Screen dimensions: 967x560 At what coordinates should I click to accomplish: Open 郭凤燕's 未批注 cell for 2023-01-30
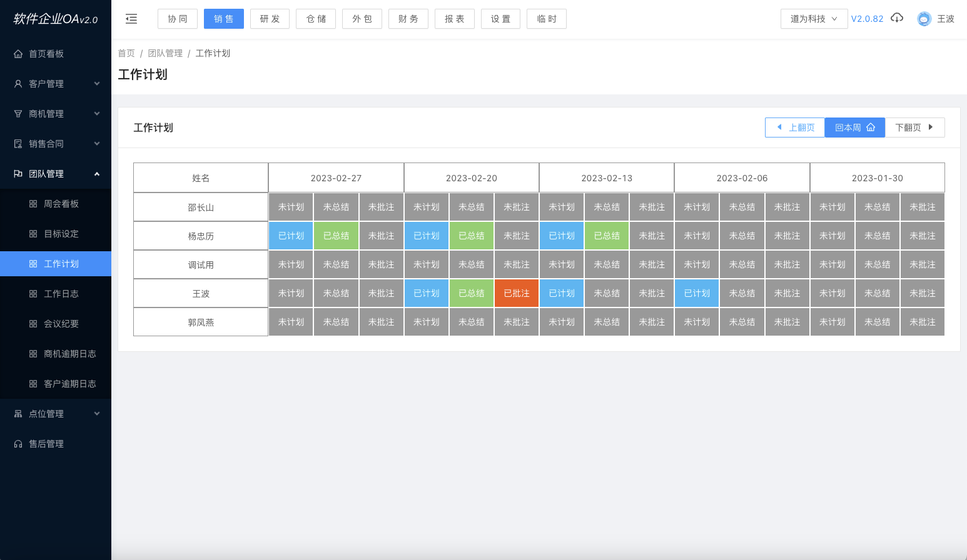coord(923,322)
